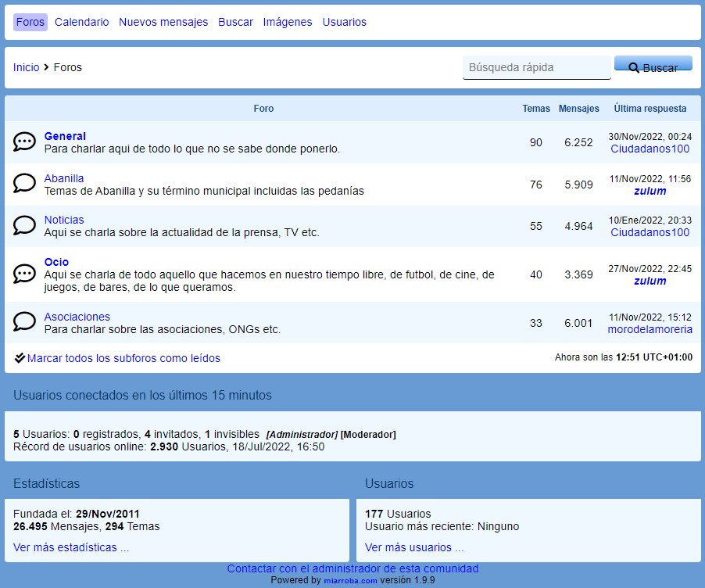Open morodelamoreria user profile link
Screen dimensions: 705x588
(650, 329)
